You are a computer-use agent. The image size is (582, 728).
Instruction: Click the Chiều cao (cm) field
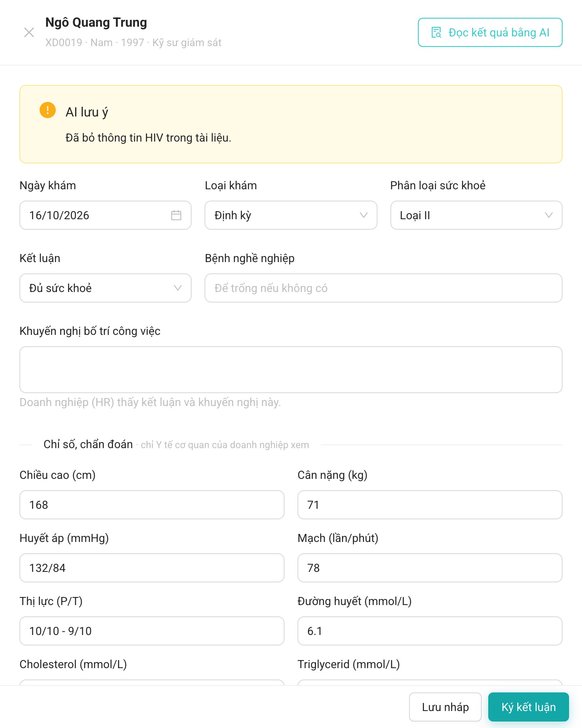click(152, 505)
